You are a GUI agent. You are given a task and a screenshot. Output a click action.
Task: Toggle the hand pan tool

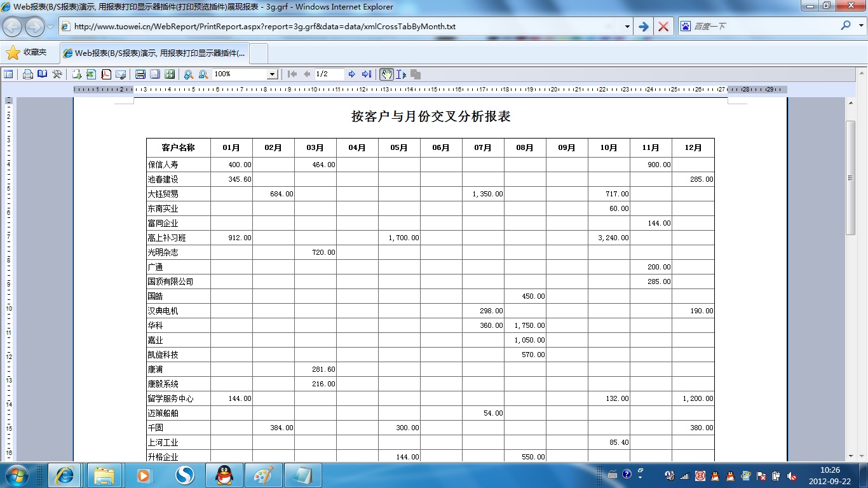click(x=386, y=74)
